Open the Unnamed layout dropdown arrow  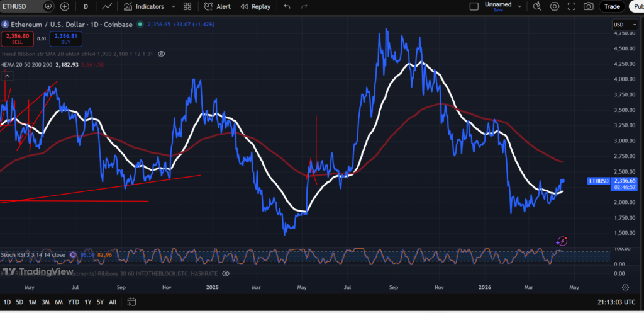(519, 6)
